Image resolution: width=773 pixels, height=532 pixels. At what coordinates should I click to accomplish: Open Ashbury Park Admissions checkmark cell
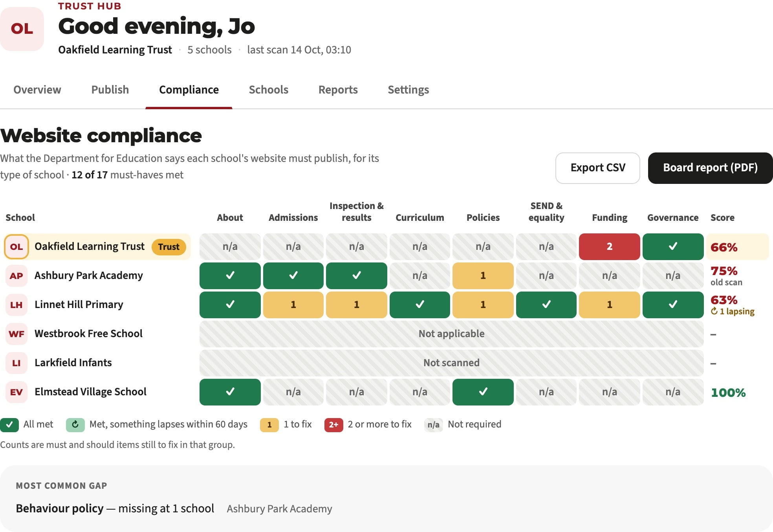[x=293, y=276]
